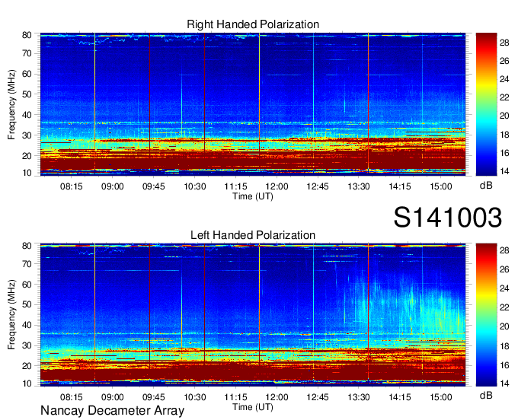Click the right-handed panel's color bar
518x420 pixels.
coord(486,104)
